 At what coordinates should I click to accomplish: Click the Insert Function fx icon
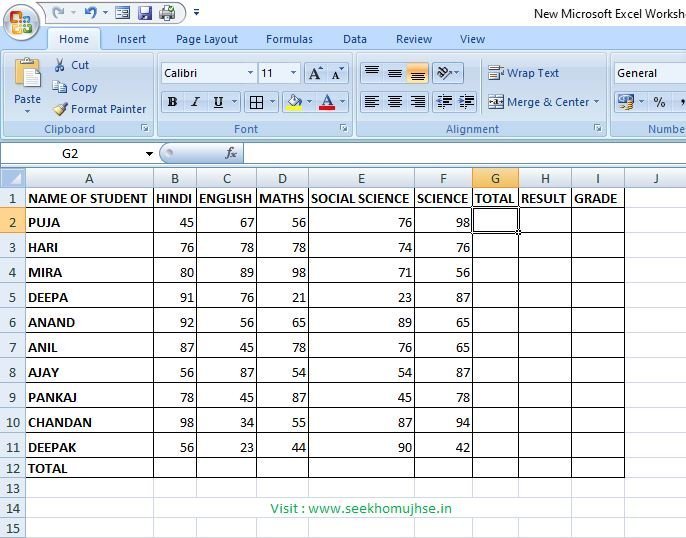(231, 153)
